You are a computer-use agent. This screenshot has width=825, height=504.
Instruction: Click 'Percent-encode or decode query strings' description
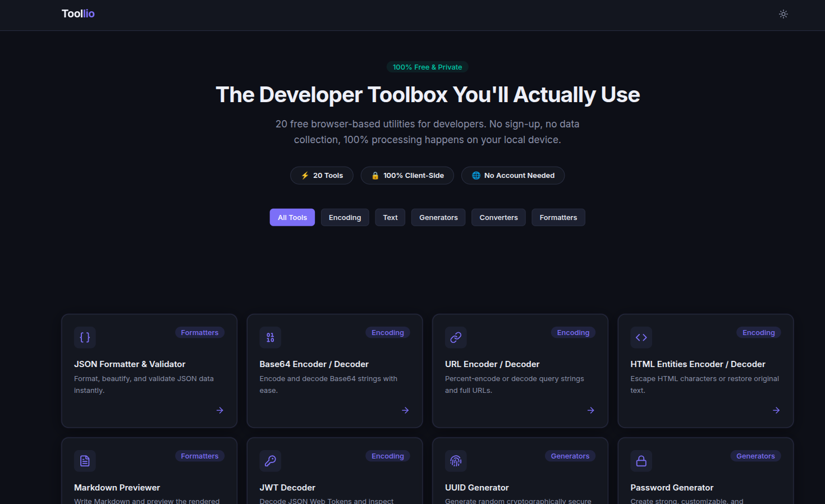[x=515, y=384]
